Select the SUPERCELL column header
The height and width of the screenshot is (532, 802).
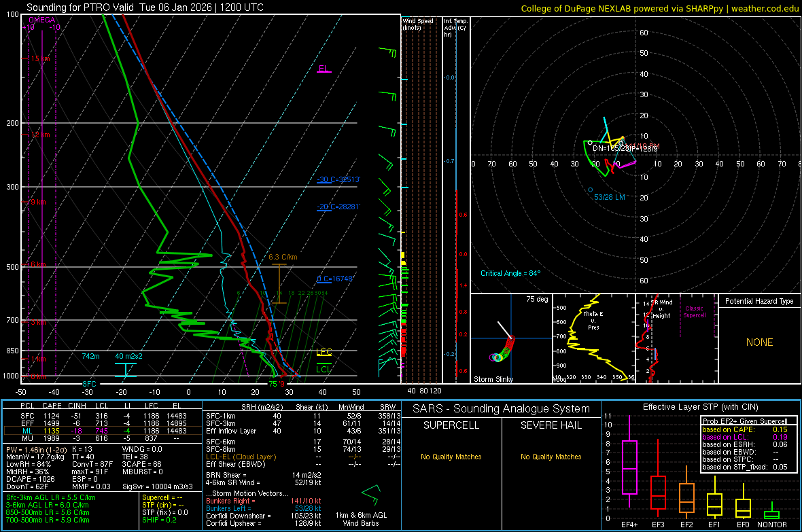click(x=451, y=425)
